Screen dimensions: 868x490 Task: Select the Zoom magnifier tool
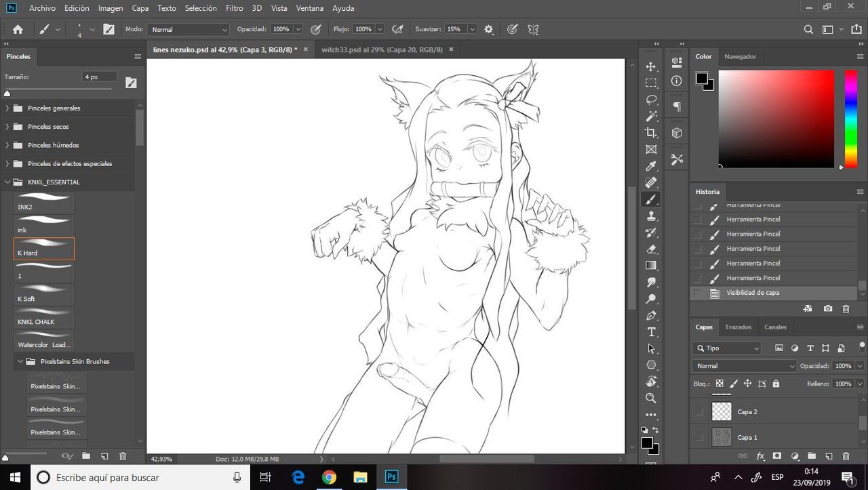[651, 399]
